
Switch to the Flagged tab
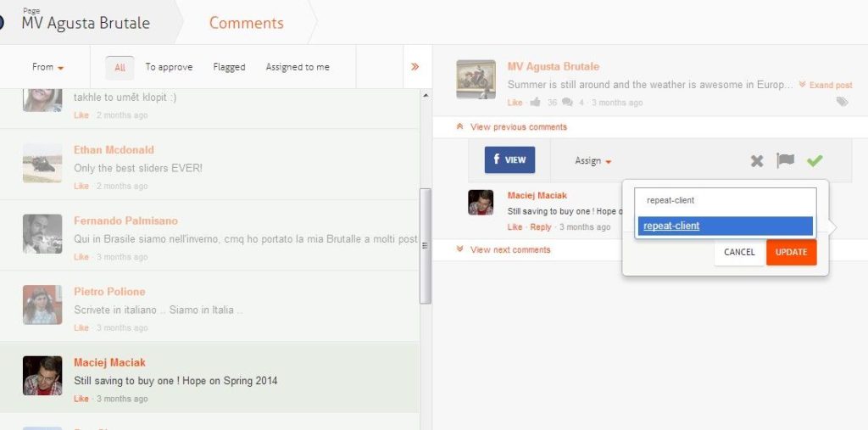point(229,67)
